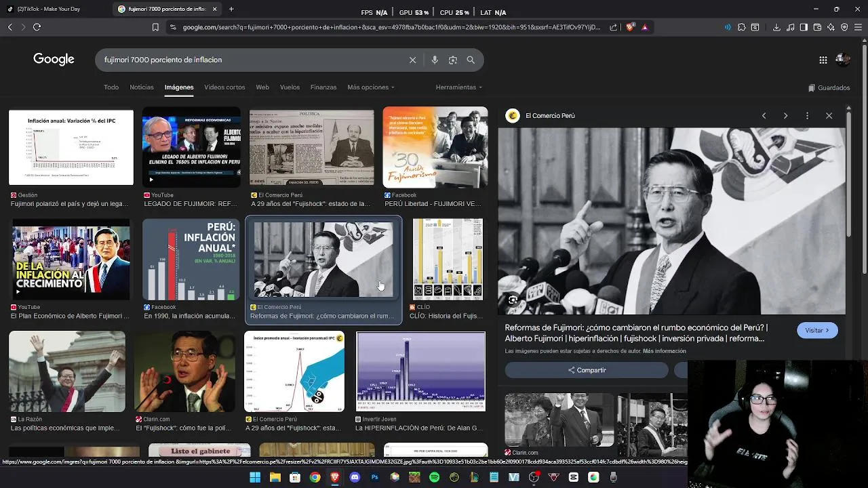Go back in browser history
This screenshot has height=488, width=868.
tap(9, 27)
